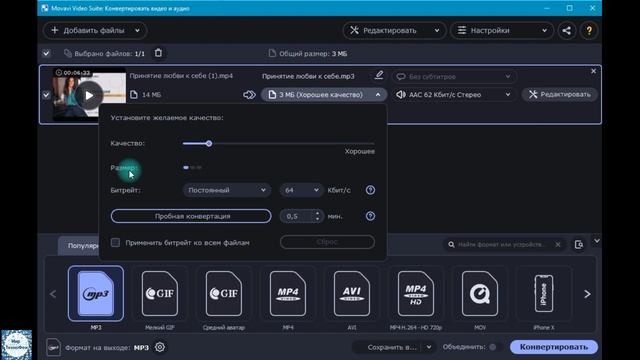This screenshot has height=360, width=640.
Task: Open the Добавить файлы dropdown arrow
Action: coord(137,31)
